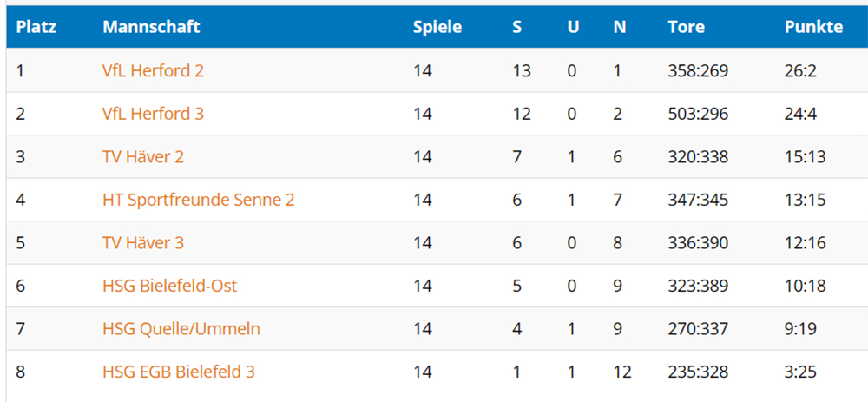868x402 pixels.
Task: Click the 358:269 goals cell
Action: click(698, 71)
